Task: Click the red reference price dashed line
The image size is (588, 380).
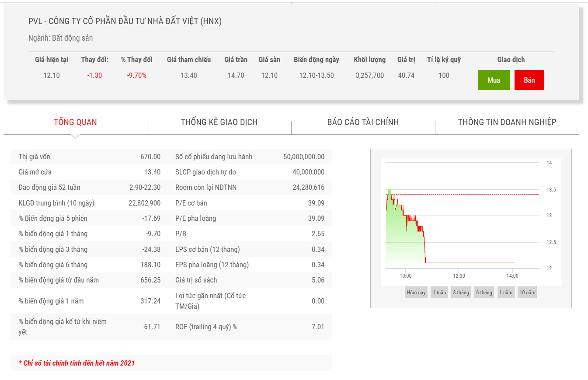Action: 481,195
